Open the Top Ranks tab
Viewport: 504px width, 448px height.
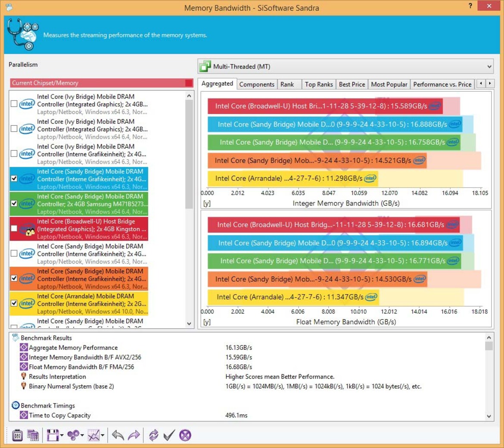point(319,84)
